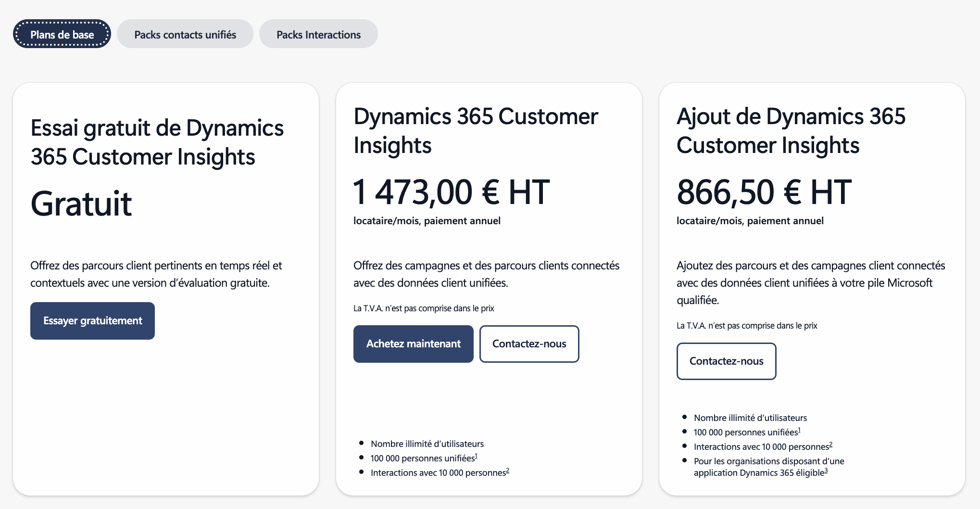This screenshot has height=509, width=980.
Task: Click the Gratuit price label
Action: tap(81, 204)
